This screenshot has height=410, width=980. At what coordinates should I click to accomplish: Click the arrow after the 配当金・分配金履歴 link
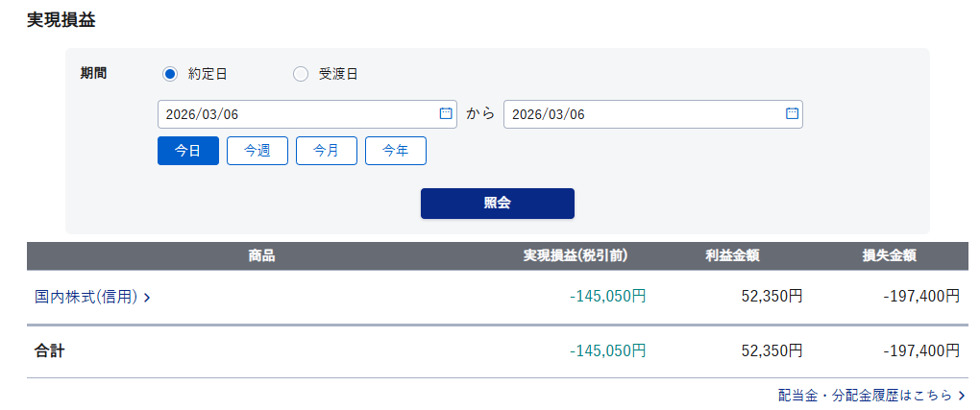click(962, 395)
